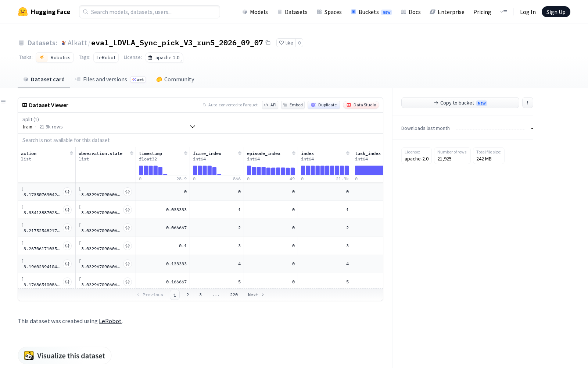This screenshot has height=368, width=588.
Task: Expand action cell starting -3.26706171035
Action: [67, 246]
